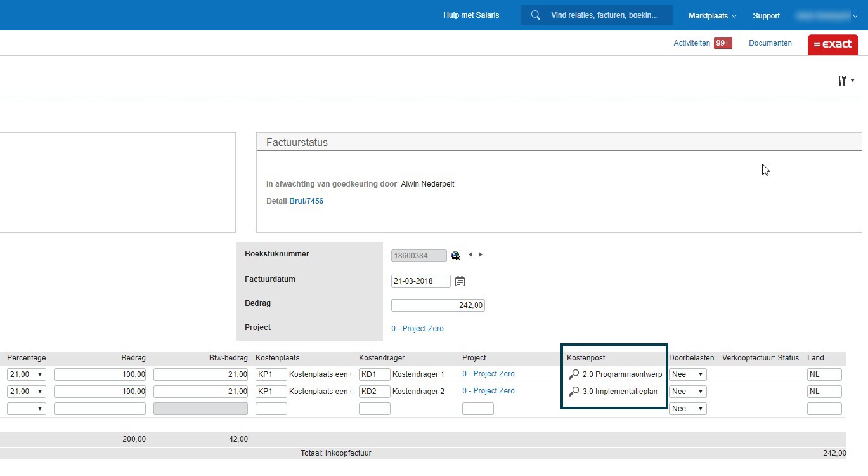Open the Support menu item
Viewport: 868px width, 476px height.
click(x=766, y=15)
